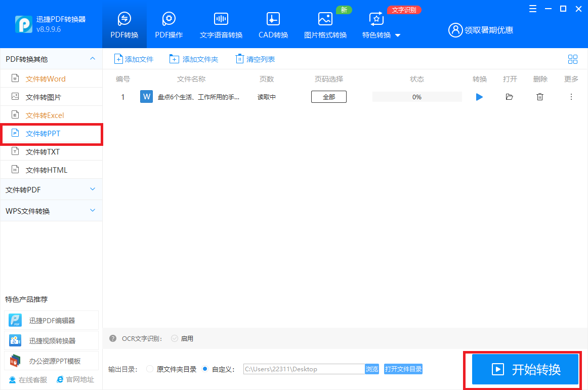Open 办公资源PPT模板 recommendation
This screenshot has width=588, height=390.
point(52,361)
